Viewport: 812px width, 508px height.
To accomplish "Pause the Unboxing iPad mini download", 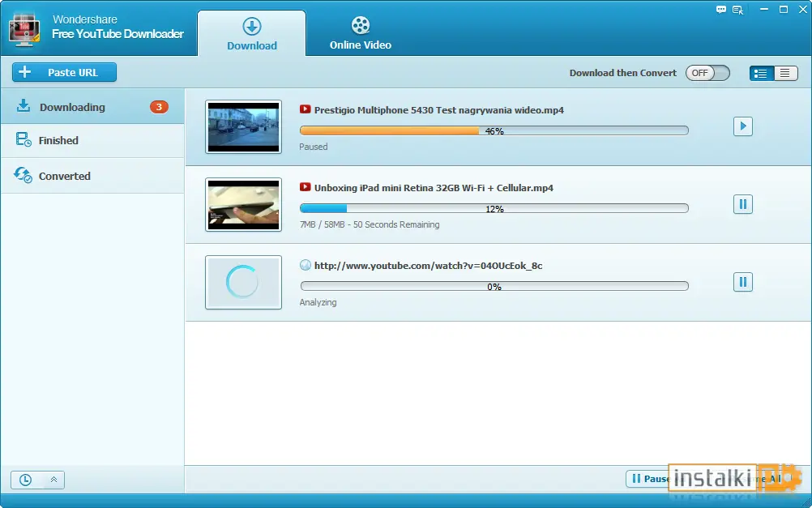I will pyautogui.click(x=742, y=204).
